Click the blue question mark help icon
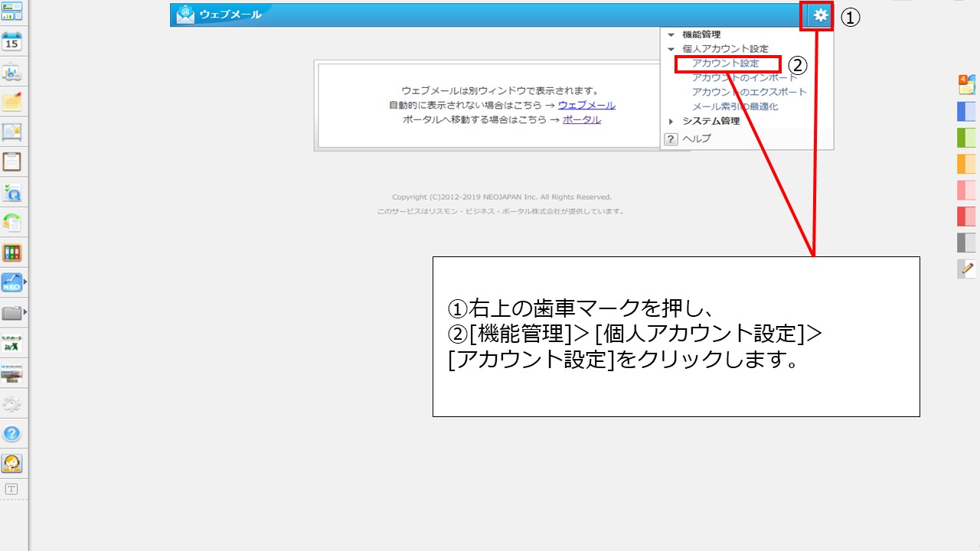This screenshot has width=980, height=551. [x=12, y=434]
